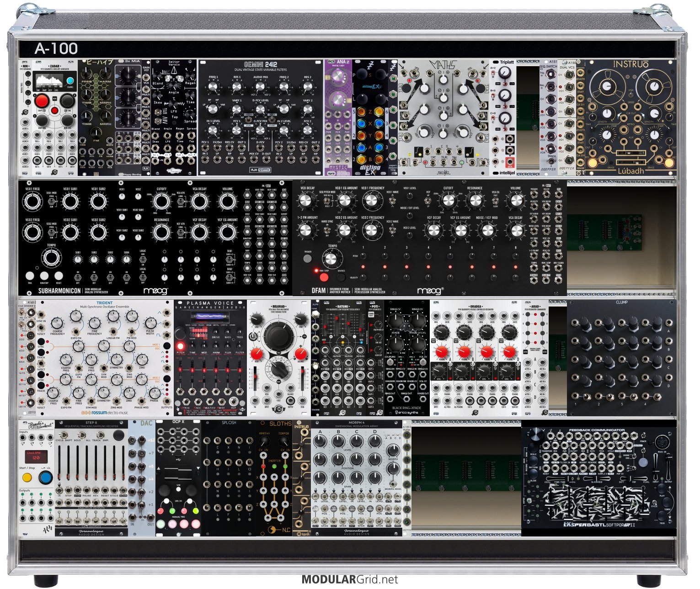Click the AUDIO MIX knob on Gemini 2412
Viewport: 700px width, 589px height.
260,87
